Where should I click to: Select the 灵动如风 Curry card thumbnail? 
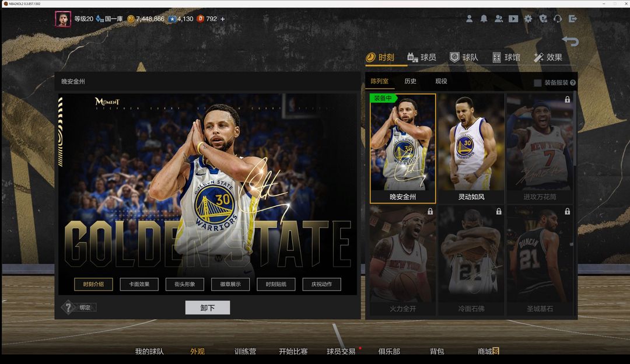470,148
